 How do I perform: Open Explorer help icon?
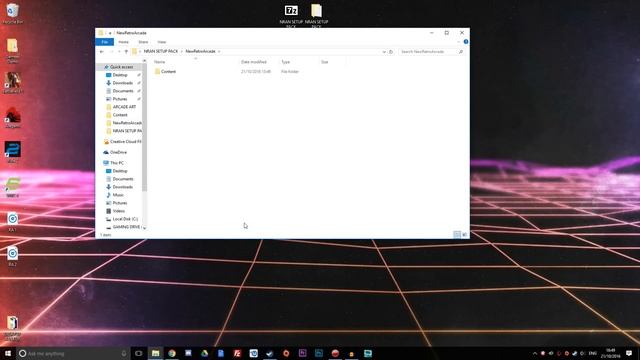[466, 42]
